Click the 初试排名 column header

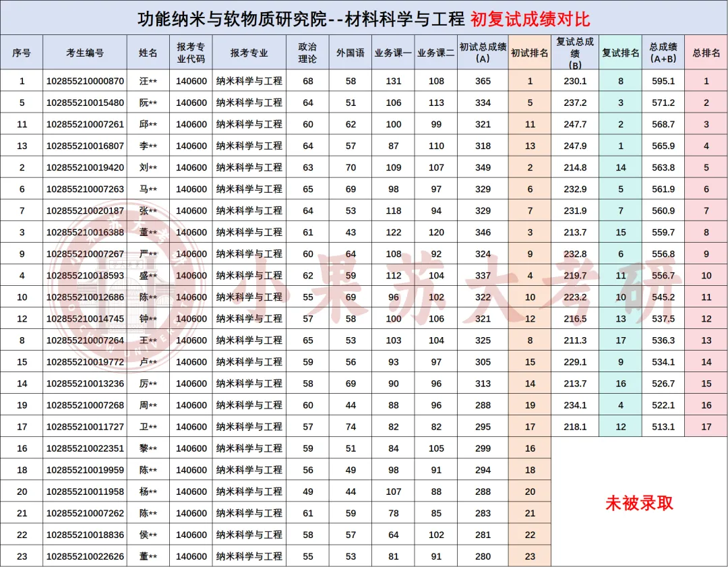(x=530, y=53)
